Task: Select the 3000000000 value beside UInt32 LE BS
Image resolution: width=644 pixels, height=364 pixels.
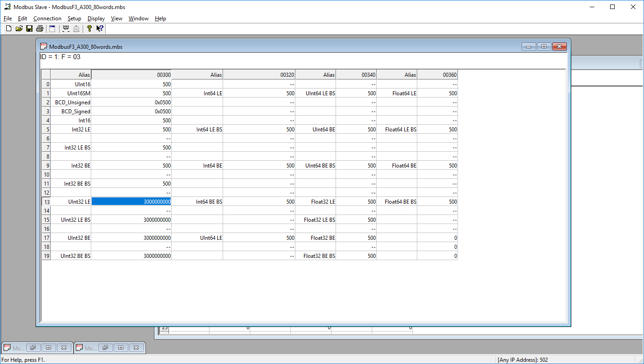Action: click(131, 219)
